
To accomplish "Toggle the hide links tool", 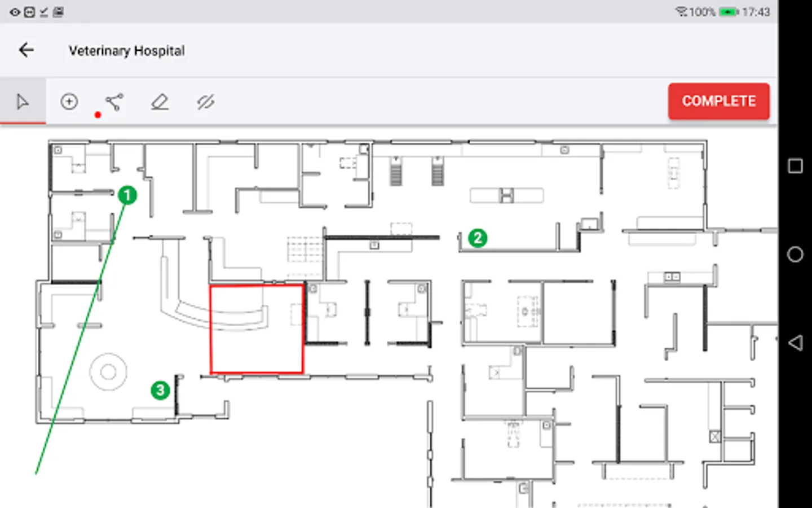I will 205,102.
